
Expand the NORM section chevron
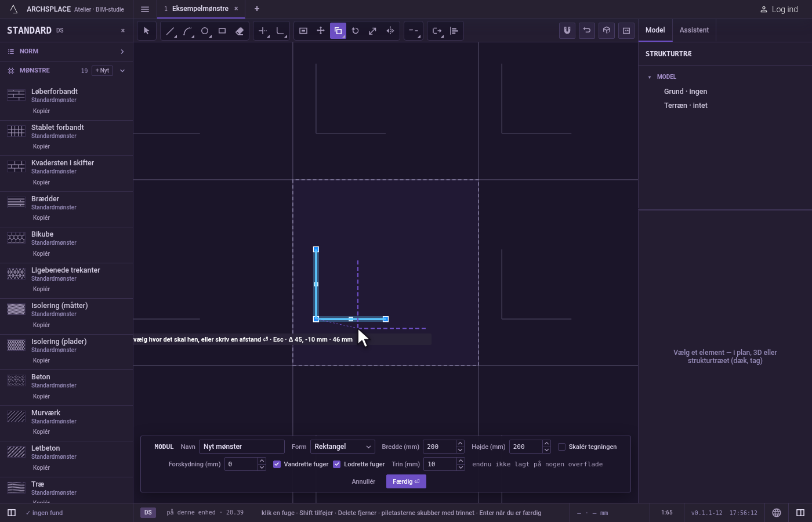122,52
